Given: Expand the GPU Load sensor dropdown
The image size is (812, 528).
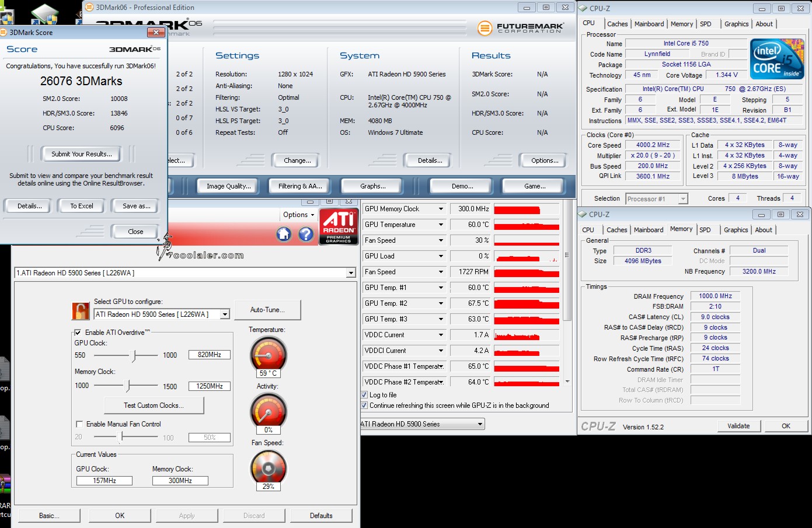Looking at the screenshot, I should (x=441, y=256).
